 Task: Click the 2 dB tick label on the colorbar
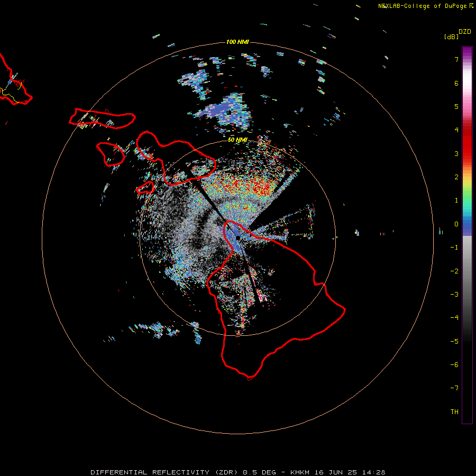point(456,177)
